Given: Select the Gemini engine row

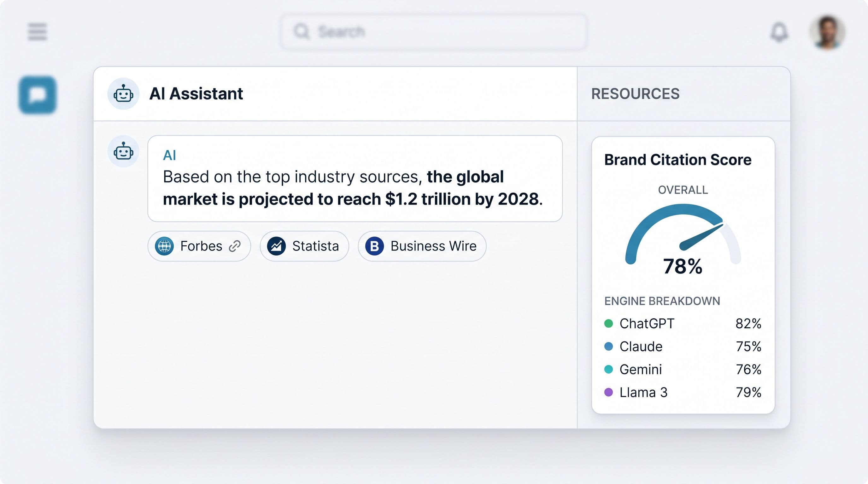Looking at the screenshot, I should (683, 369).
